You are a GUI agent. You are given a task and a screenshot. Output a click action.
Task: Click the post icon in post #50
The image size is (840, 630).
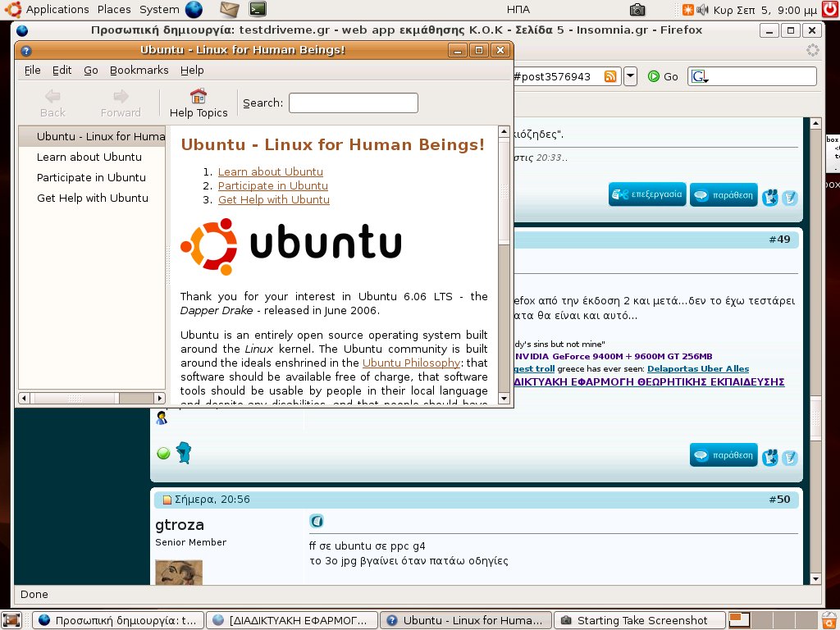point(317,521)
